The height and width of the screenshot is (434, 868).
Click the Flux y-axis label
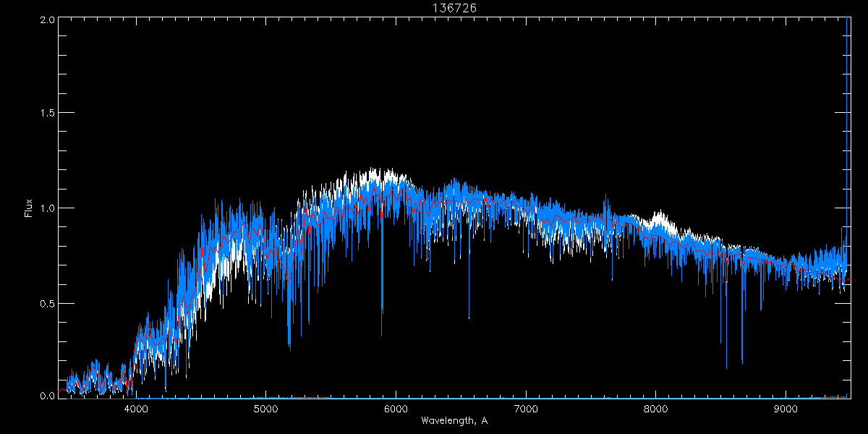pyautogui.click(x=29, y=208)
